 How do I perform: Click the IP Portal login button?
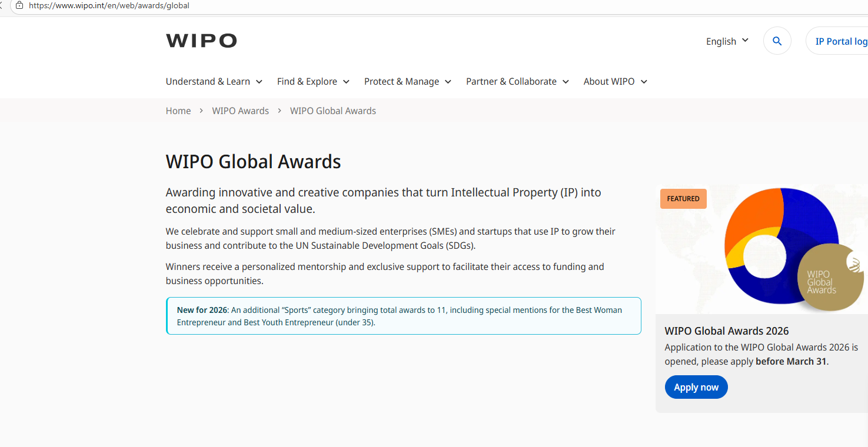[840, 41]
